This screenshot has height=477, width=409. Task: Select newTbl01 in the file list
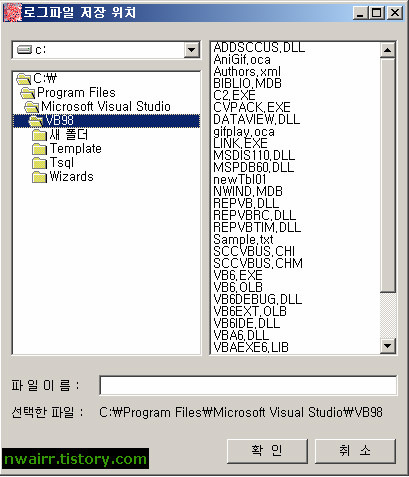(x=240, y=179)
